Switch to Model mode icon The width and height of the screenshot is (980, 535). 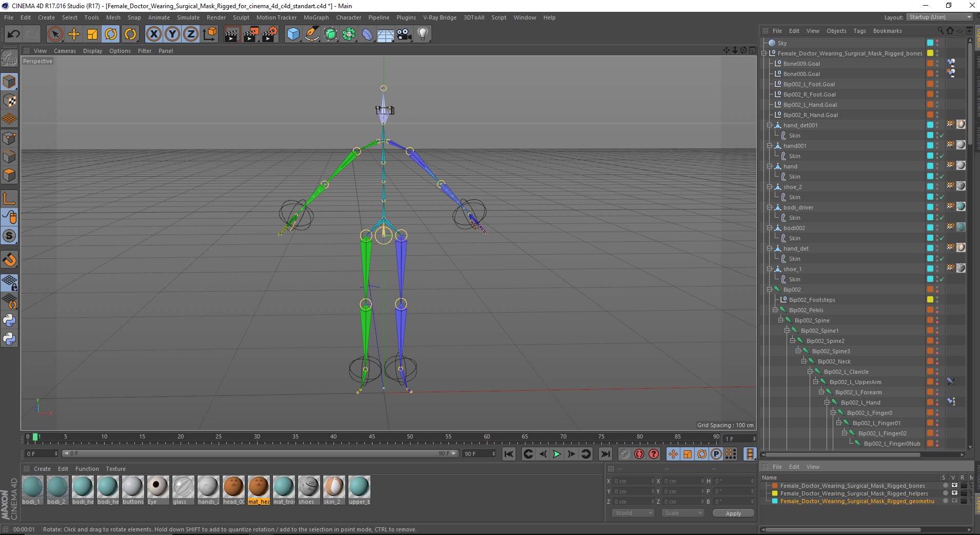9,82
